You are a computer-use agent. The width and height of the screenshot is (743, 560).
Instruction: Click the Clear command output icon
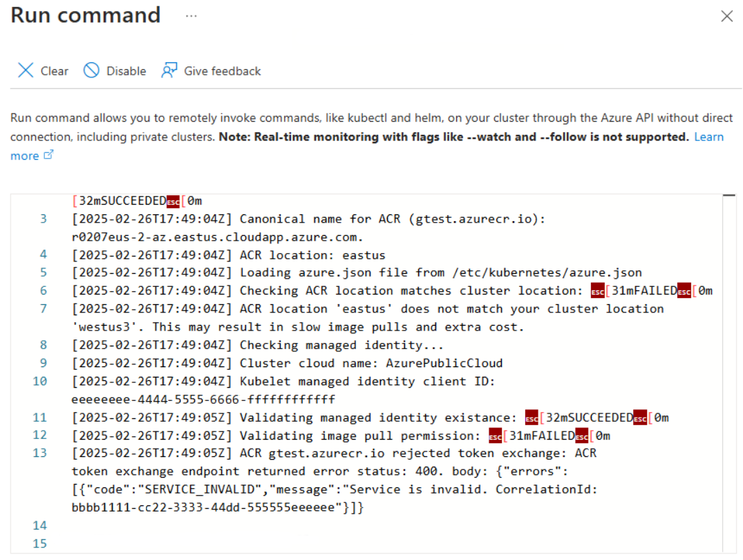coord(26,71)
